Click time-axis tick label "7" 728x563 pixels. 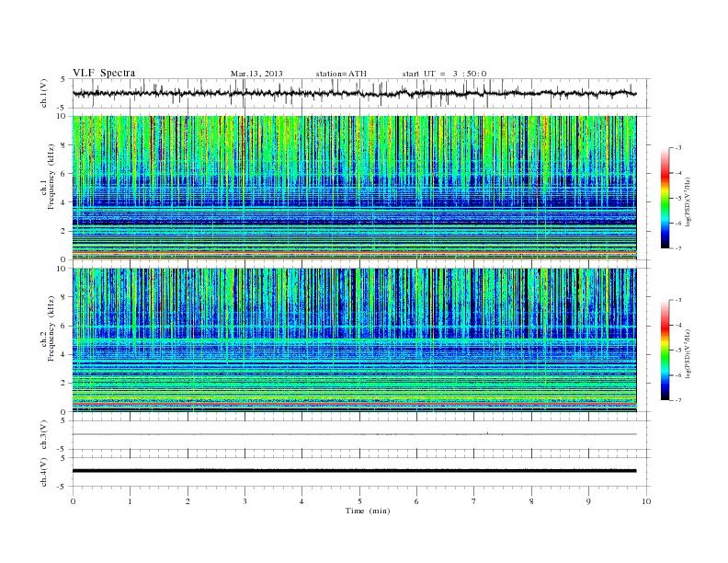[x=474, y=501]
